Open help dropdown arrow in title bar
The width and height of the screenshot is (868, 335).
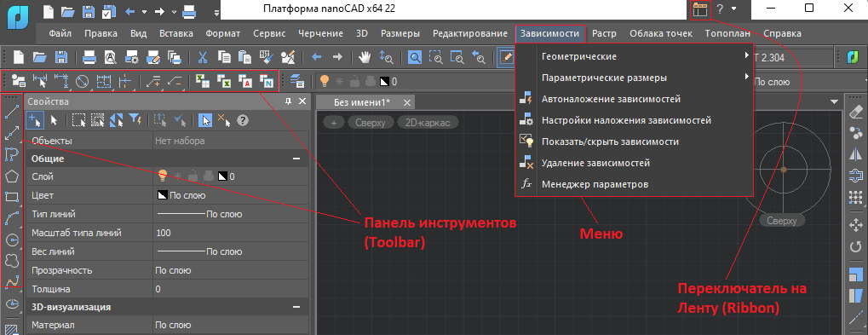click(x=734, y=9)
